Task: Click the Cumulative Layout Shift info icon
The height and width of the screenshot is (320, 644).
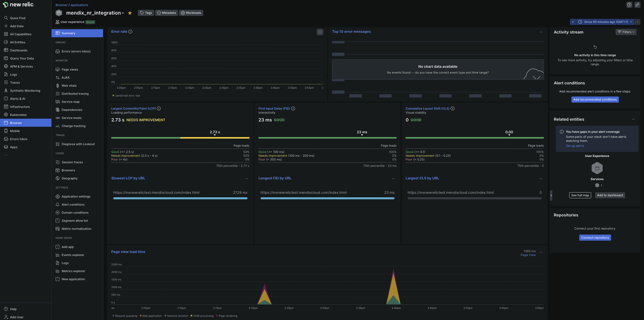Action: [x=452, y=108]
